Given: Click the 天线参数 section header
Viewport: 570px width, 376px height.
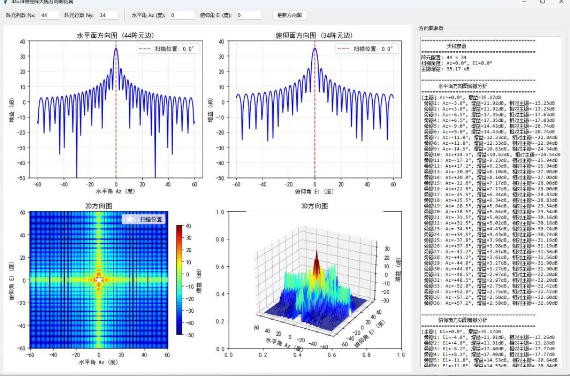Looking at the screenshot, I should (457, 46).
